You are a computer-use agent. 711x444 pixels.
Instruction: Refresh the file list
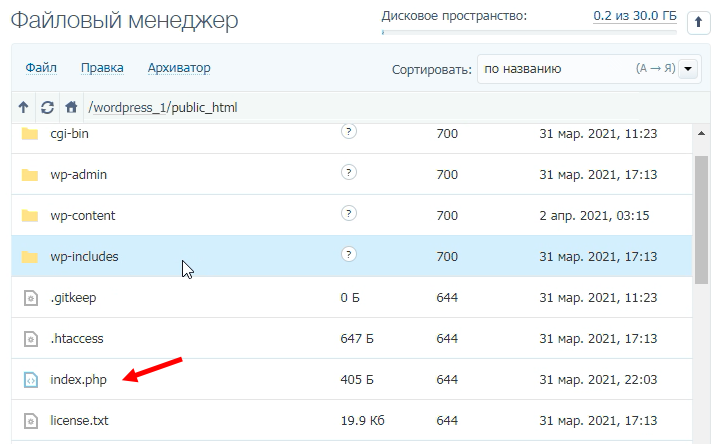(x=47, y=107)
